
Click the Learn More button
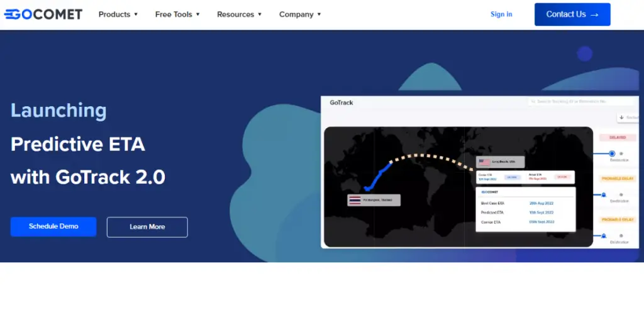click(x=147, y=227)
